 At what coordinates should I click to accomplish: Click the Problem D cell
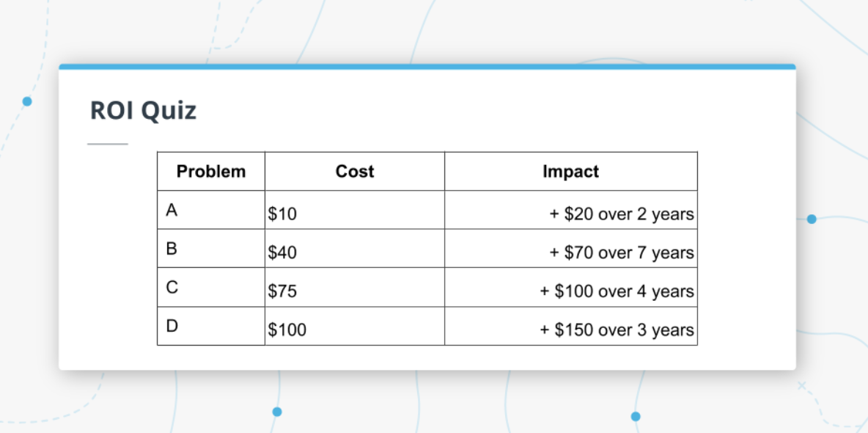coord(211,327)
